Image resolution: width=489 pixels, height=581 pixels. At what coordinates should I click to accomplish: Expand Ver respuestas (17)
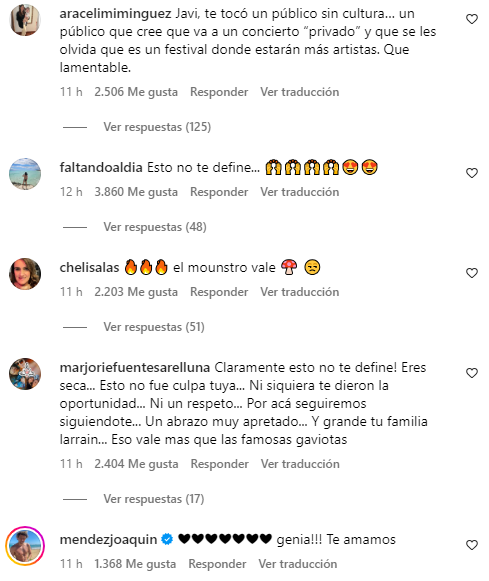point(154,499)
